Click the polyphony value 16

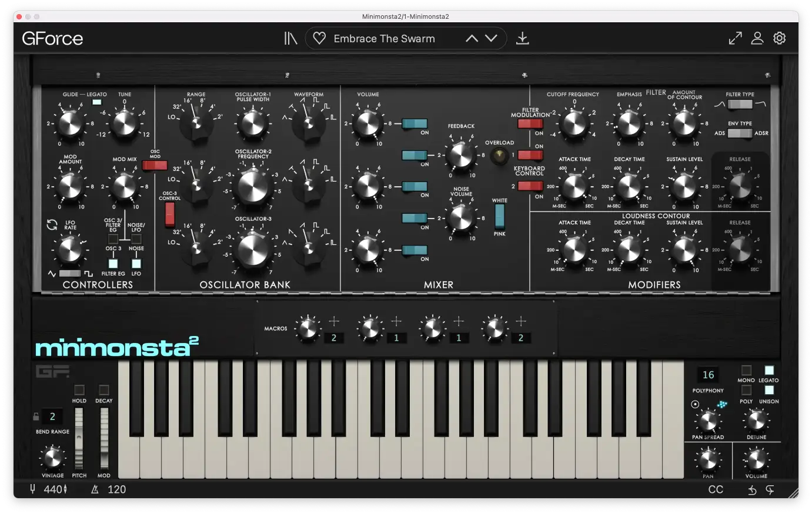pyautogui.click(x=708, y=375)
